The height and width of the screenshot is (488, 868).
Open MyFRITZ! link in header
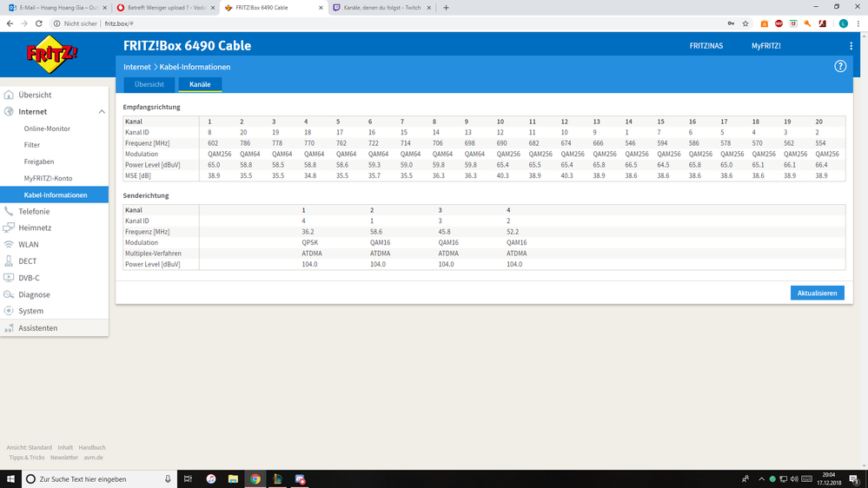[765, 46]
